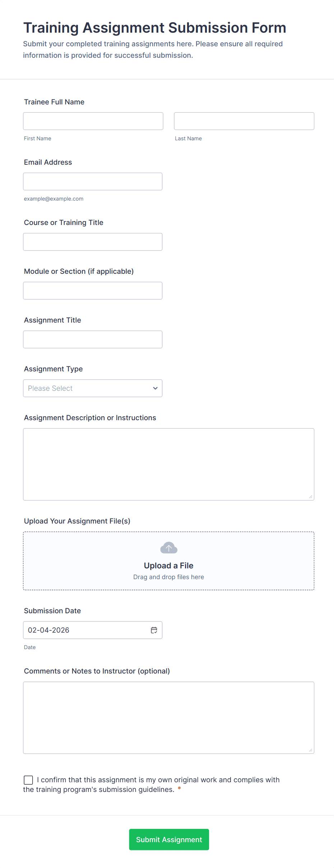Grab the Comments textarea resize handle

coord(311,750)
